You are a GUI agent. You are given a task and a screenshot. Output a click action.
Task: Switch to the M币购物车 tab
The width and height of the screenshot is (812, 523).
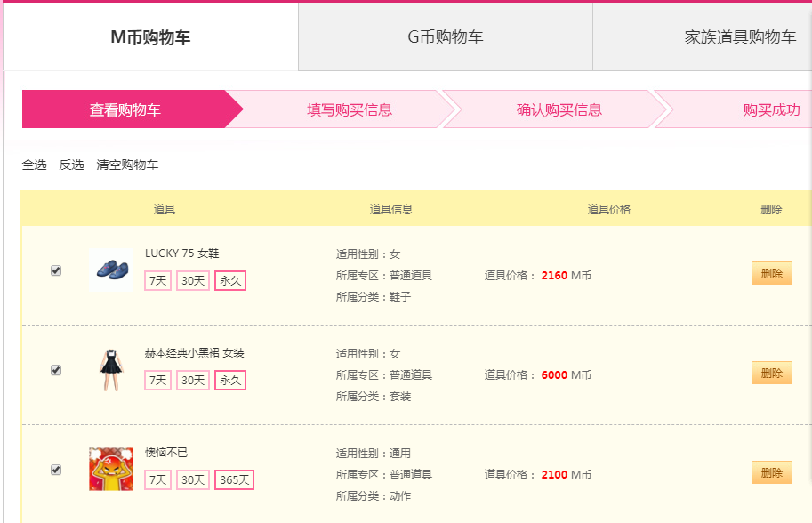tap(150, 36)
